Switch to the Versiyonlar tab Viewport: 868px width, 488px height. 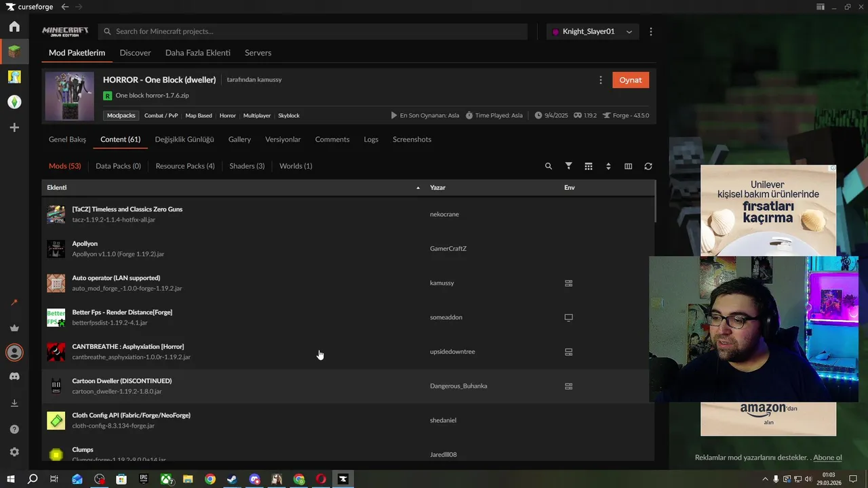283,140
